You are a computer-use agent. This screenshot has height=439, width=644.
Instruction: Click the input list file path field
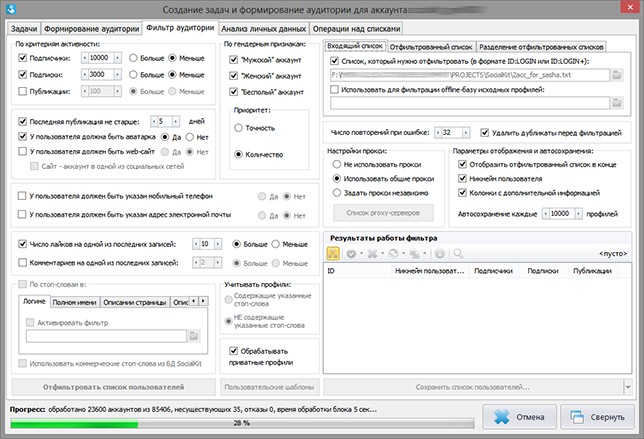pyautogui.click(x=469, y=75)
